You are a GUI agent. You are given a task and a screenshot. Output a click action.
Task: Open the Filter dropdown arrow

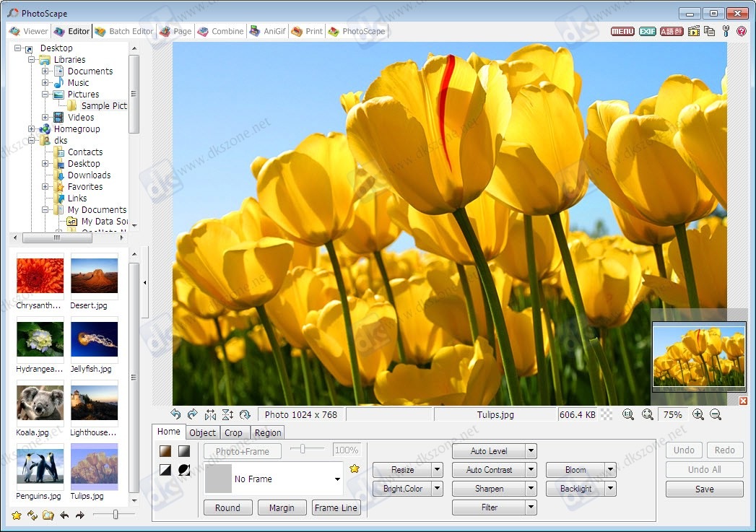(531, 507)
